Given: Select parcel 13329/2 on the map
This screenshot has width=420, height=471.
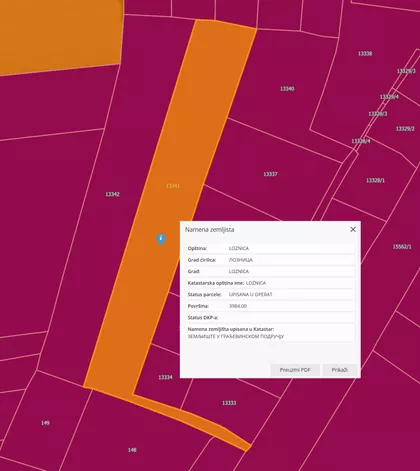Looking at the screenshot, I should coord(405,129).
